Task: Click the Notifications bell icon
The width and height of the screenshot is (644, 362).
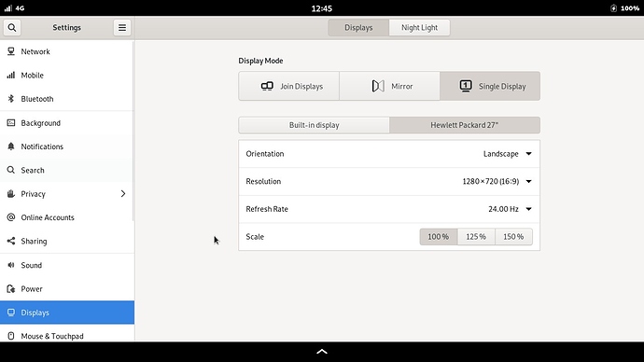Action: tap(11, 146)
